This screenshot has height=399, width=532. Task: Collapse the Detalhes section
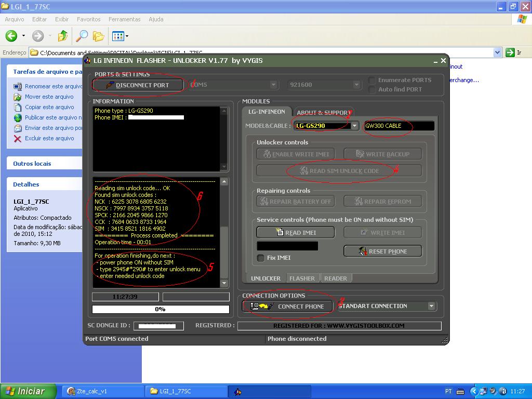click(45, 184)
